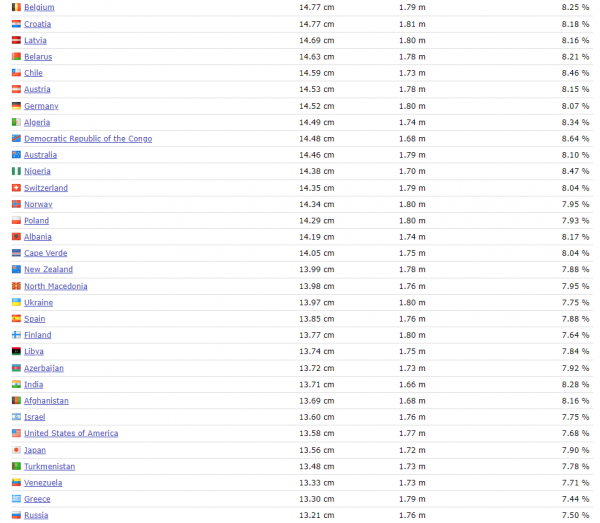Click the Japan flag icon

pos(16,450)
